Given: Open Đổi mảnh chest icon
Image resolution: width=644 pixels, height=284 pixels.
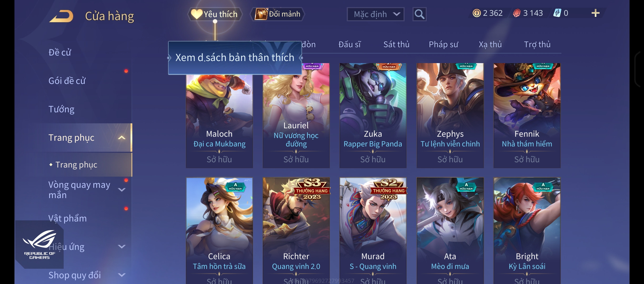Looking at the screenshot, I should 261,14.
